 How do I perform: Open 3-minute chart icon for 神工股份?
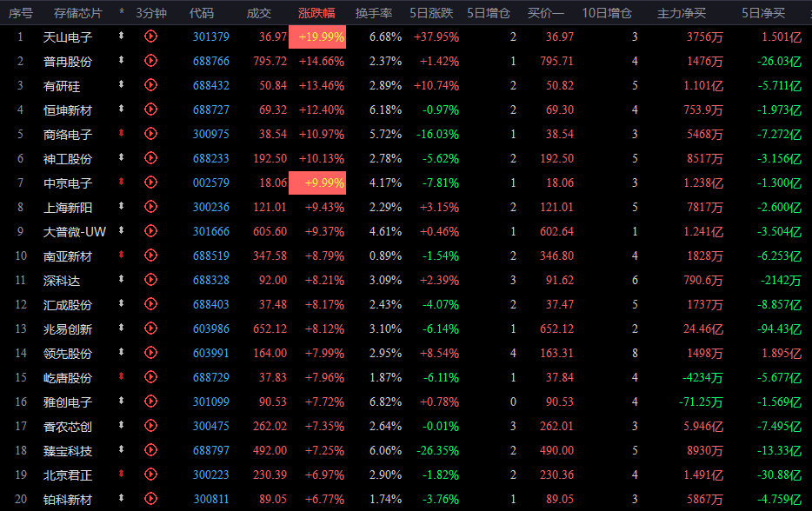pos(150,158)
